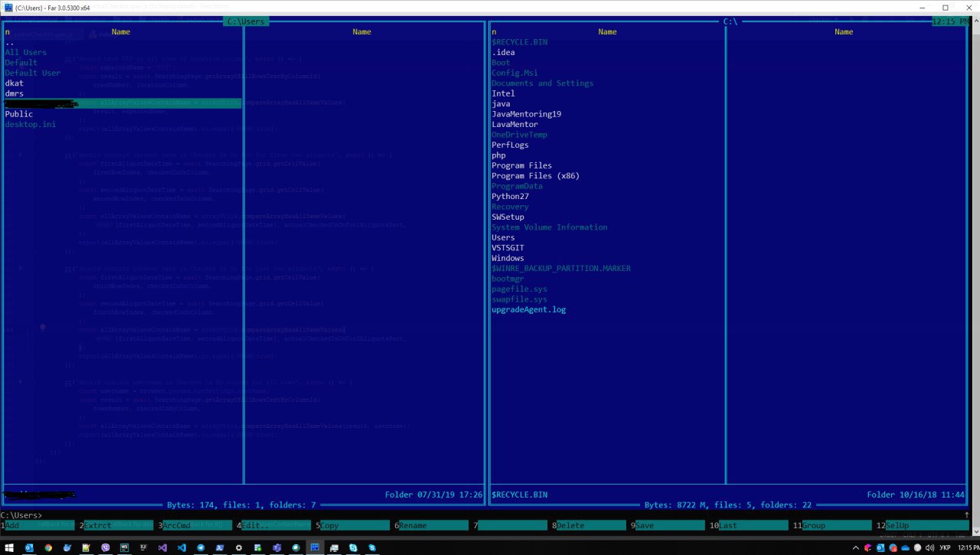Screen dimensions: 980x555
Task: Open Microsoft Teams from the taskbar
Action: [x=276, y=548]
